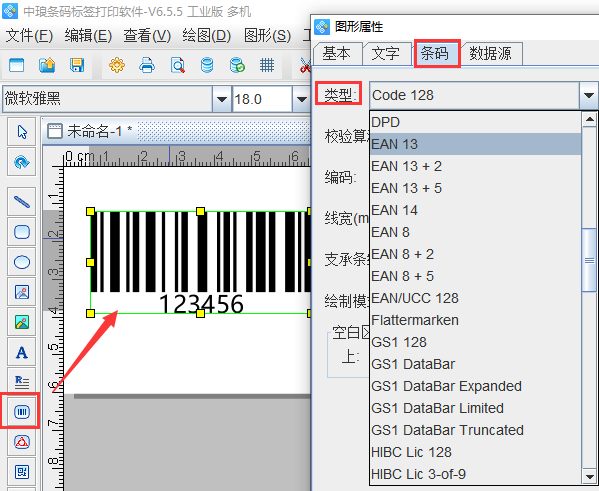Click the type list scrollbar thumb
Image resolution: width=599 pixels, height=491 pixels.
tap(589, 260)
